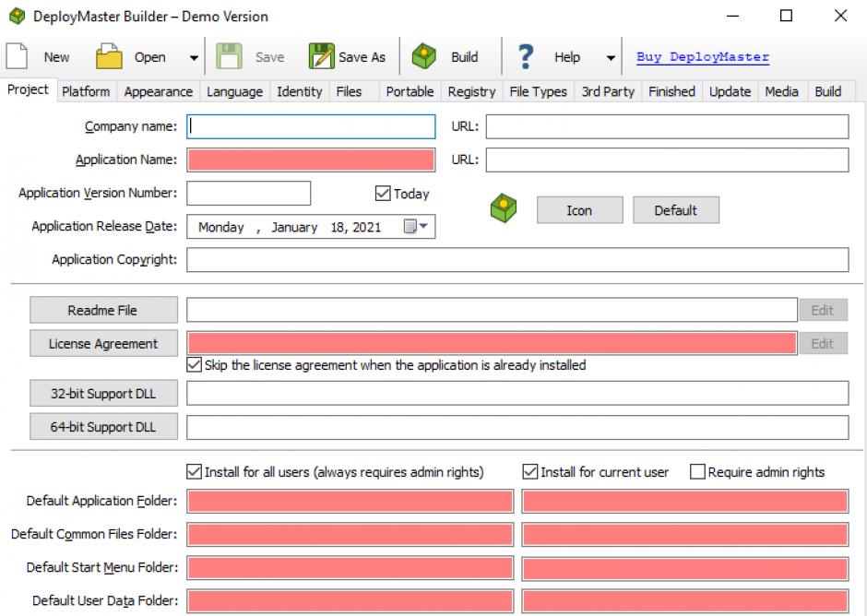Focus the Application Name field
The image size is (867, 616).
point(311,160)
